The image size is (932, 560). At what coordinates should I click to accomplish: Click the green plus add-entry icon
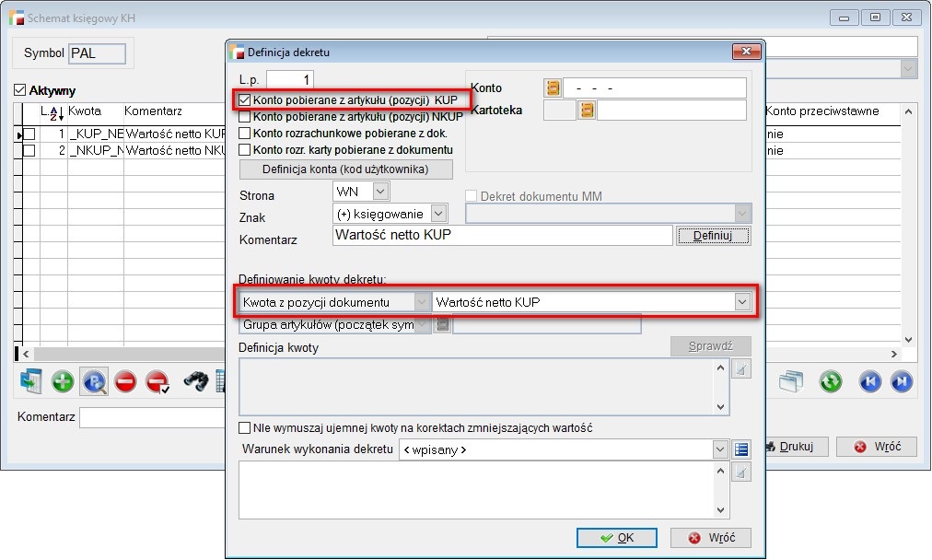tap(63, 381)
